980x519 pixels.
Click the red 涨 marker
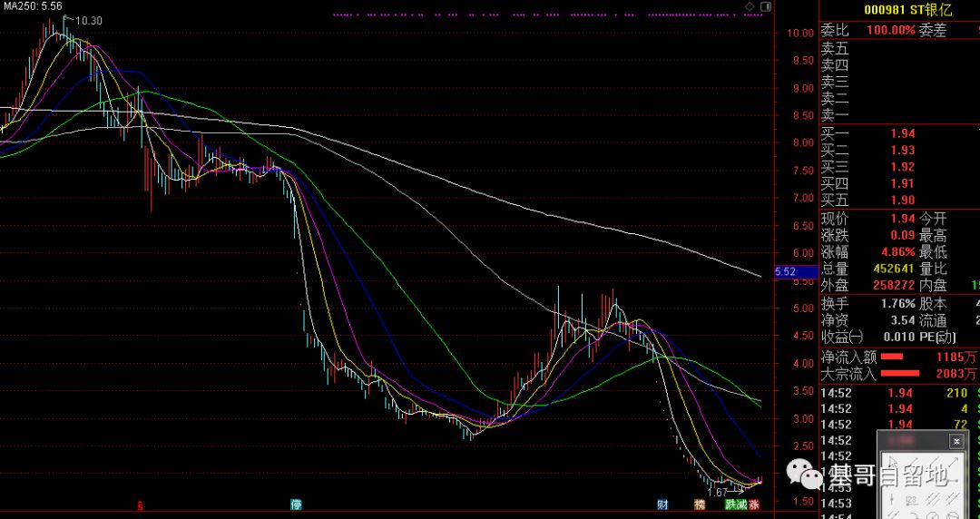[x=754, y=504]
